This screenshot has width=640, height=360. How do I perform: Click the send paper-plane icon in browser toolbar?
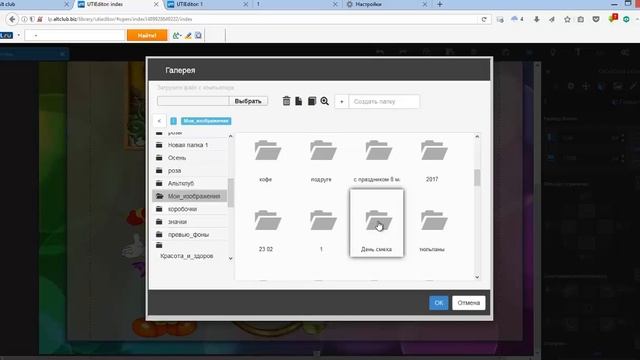[551, 19]
